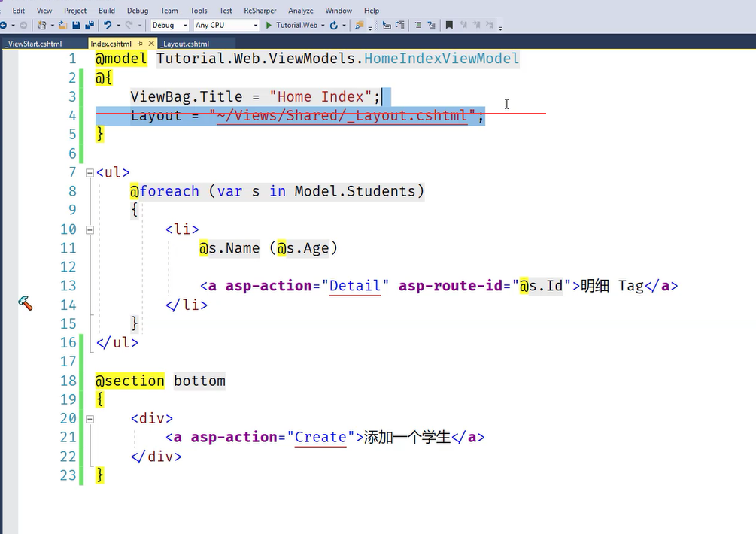Click the Save file icon
This screenshot has height=534, width=756.
[77, 26]
